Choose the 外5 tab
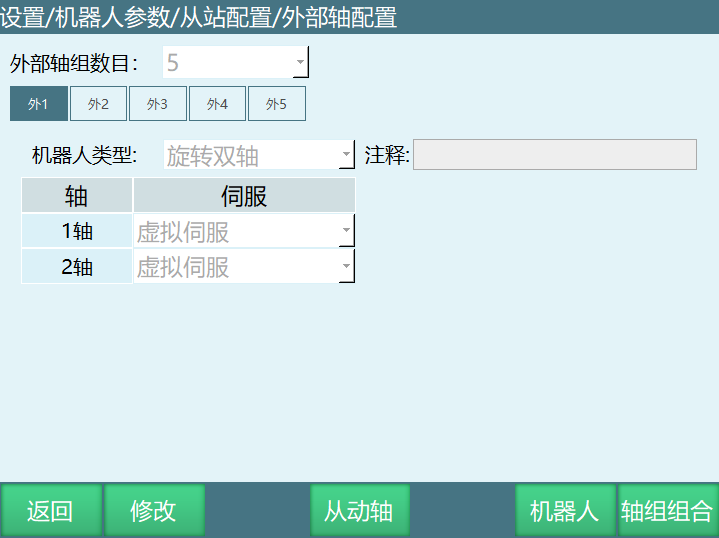The width and height of the screenshot is (719, 538). click(276, 104)
